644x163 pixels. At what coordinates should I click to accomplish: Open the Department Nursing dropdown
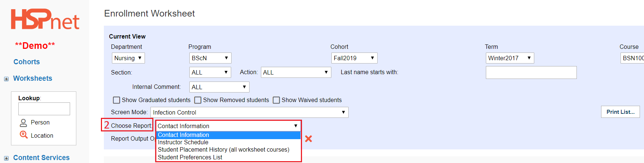coord(128,58)
